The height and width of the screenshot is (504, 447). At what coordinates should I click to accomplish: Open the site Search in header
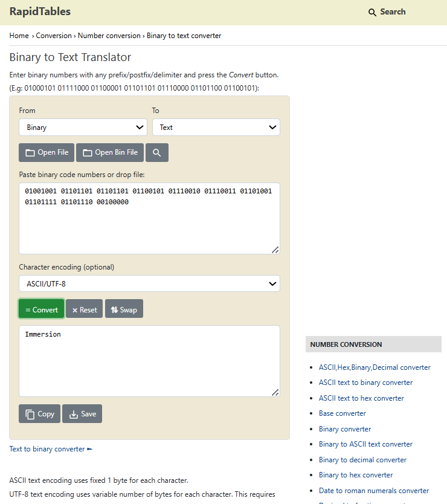coord(387,12)
